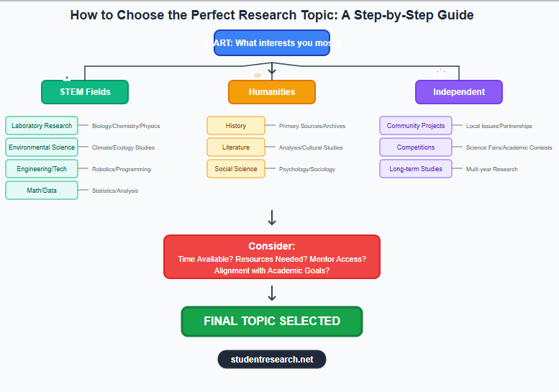
Task: Click the down arrow above FINAL TOPIC SELECTED
Action: [x=272, y=293]
